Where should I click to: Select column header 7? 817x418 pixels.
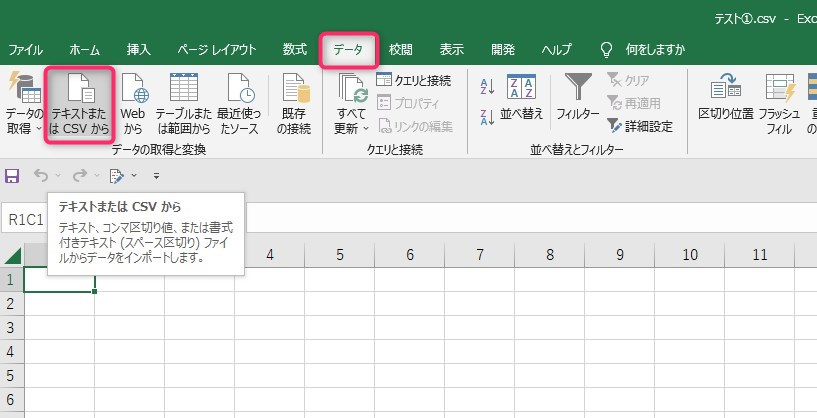(479, 255)
